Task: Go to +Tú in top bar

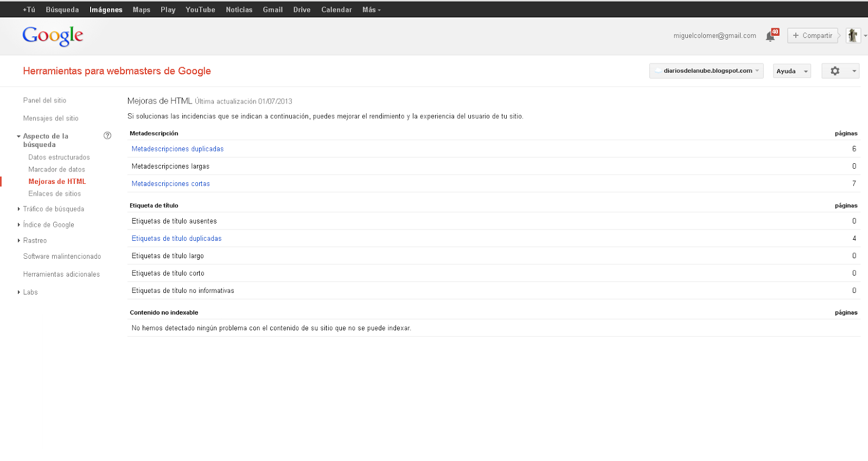Action: click(x=29, y=10)
